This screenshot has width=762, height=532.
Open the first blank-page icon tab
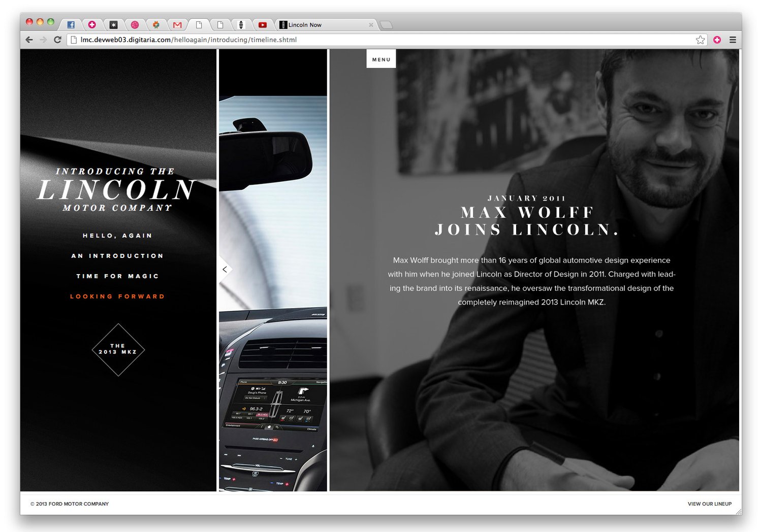tap(199, 24)
